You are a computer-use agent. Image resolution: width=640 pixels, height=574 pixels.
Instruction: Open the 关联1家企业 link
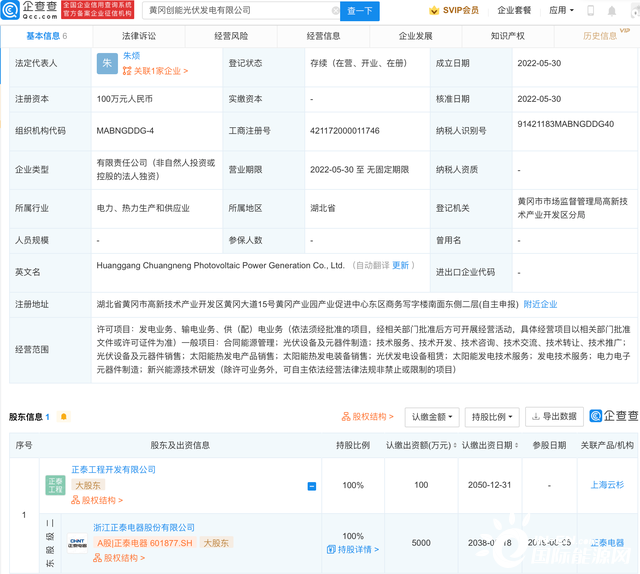click(x=155, y=72)
